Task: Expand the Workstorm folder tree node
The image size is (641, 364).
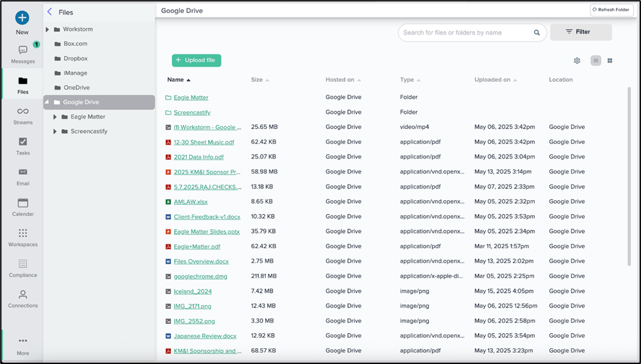Action: click(x=47, y=29)
